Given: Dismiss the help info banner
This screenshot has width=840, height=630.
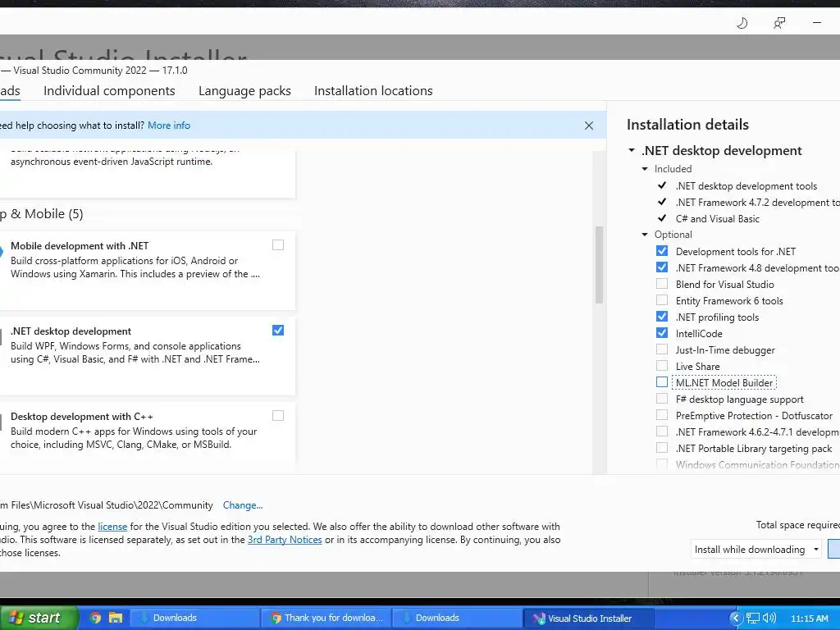Looking at the screenshot, I should [589, 126].
